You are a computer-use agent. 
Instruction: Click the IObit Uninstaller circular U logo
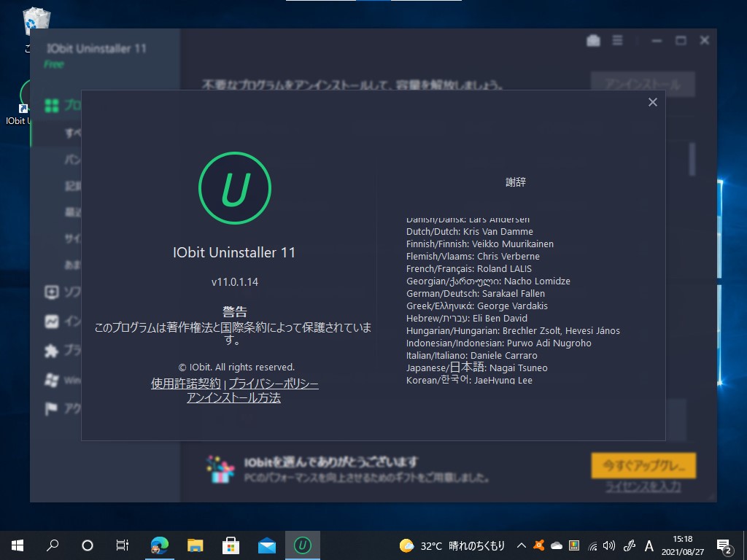tap(235, 187)
